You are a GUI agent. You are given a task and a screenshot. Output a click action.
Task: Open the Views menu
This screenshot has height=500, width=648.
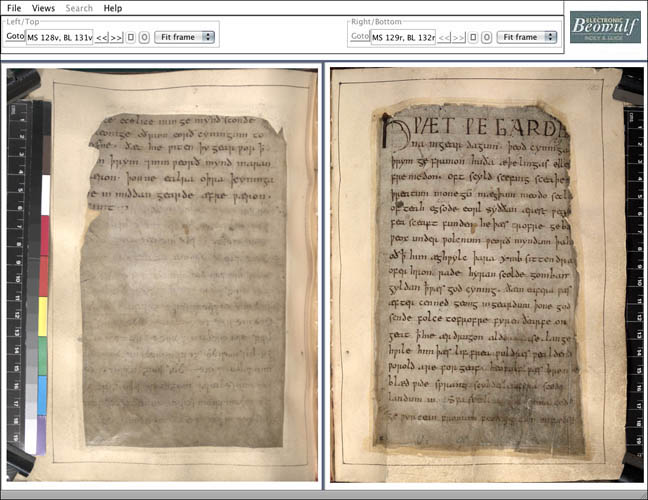pyautogui.click(x=43, y=8)
